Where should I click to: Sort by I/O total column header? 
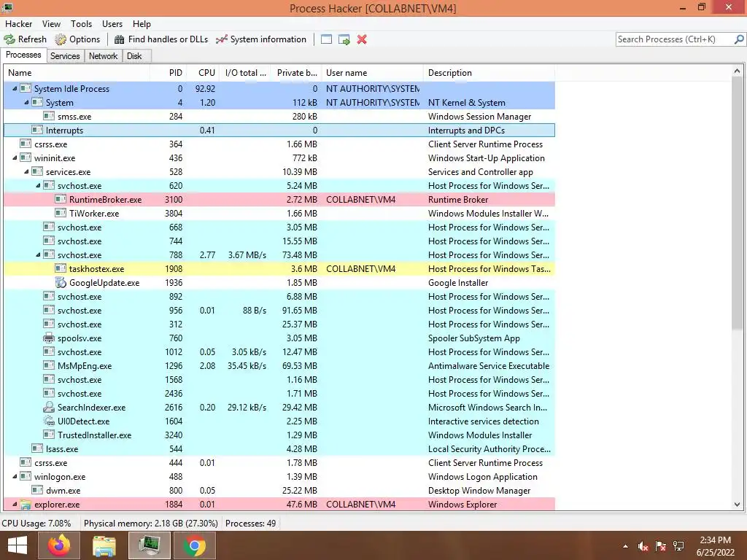[x=245, y=73]
